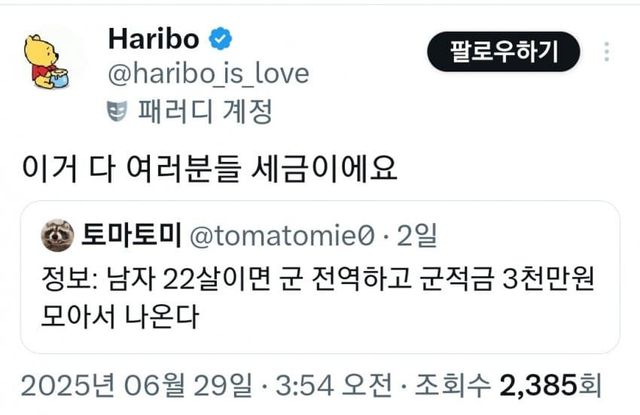Open the three-dot more options menu
The width and height of the screenshot is (640, 415).
(x=607, y=51)
